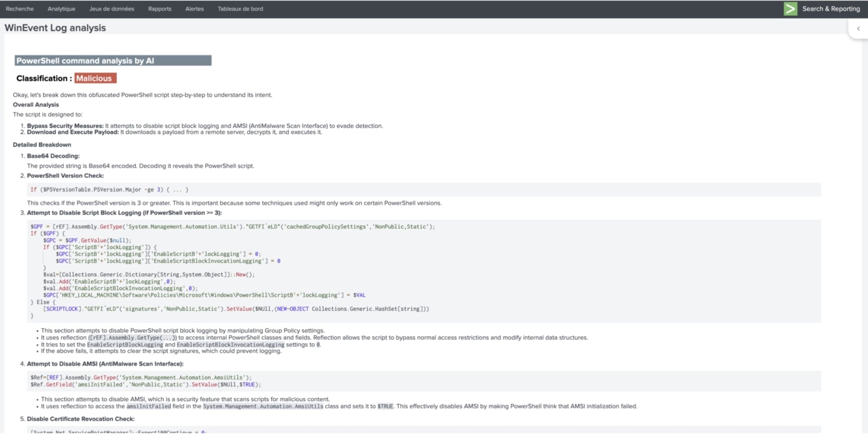Click the green Search & Reporting arrow icon
The width and height of the screenshot is (868, 435).
tap(790, 9)
